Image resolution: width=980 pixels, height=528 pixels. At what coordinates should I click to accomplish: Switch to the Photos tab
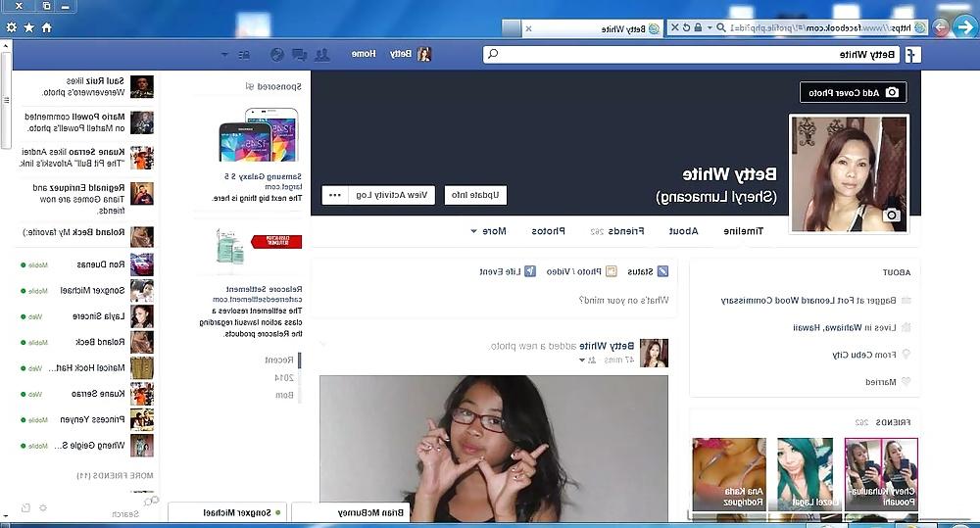click(548, 231)
